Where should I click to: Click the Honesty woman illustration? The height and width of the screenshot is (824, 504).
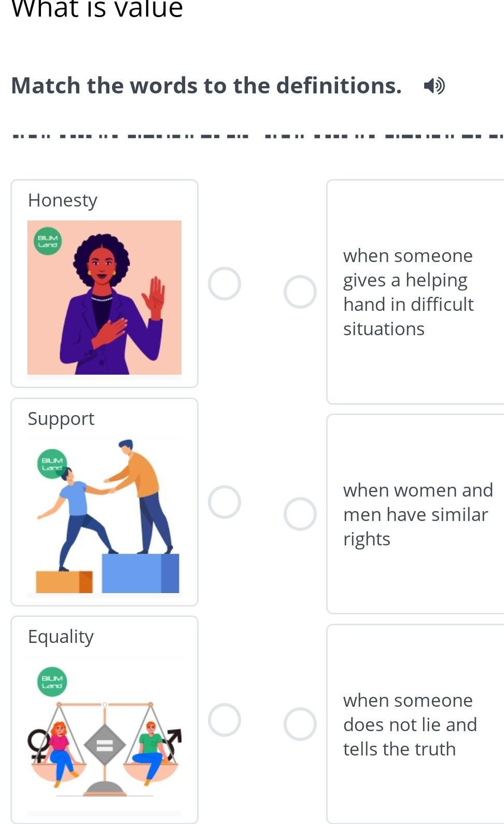[104, 297]
